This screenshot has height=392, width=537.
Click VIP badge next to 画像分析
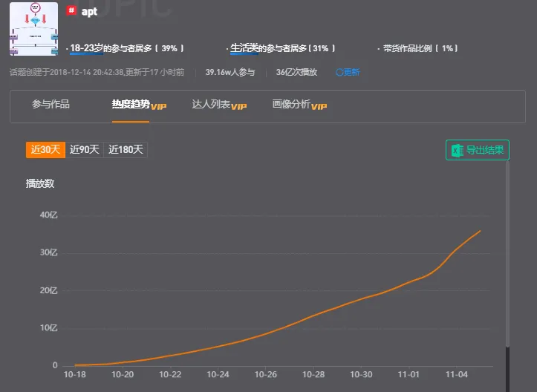pyautogui.click(x=319, y=107)
